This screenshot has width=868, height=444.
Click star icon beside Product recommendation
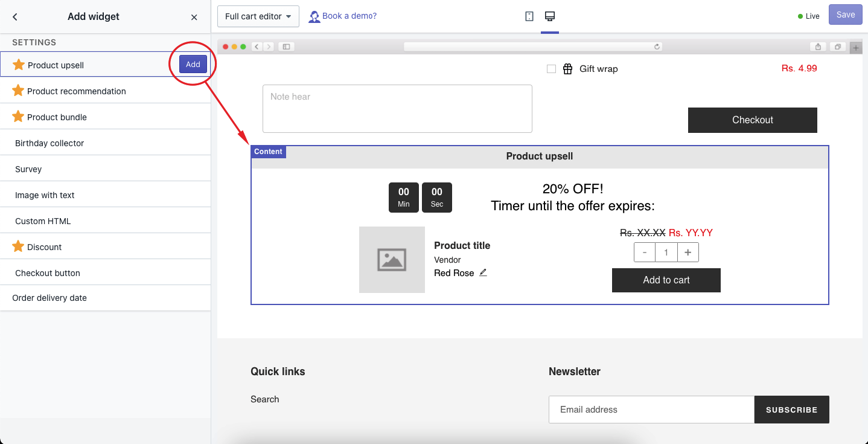pyautogui.click(x=18, y=90)
